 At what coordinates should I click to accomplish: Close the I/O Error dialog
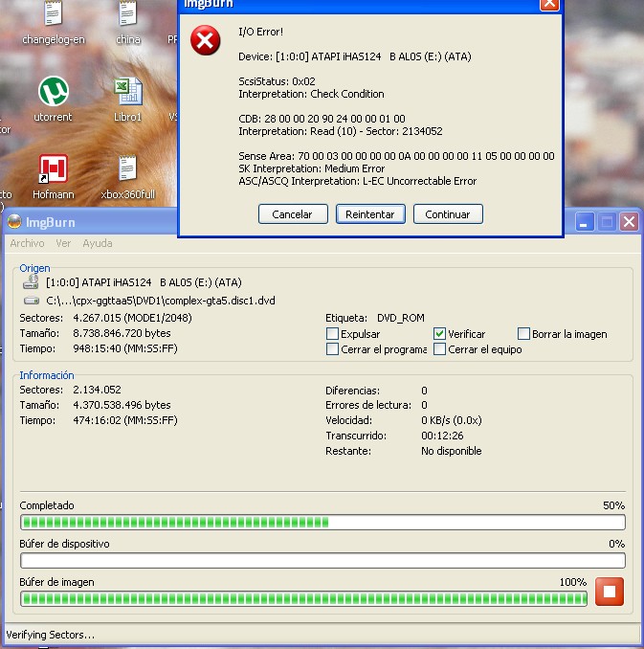(x=549, y=5)
